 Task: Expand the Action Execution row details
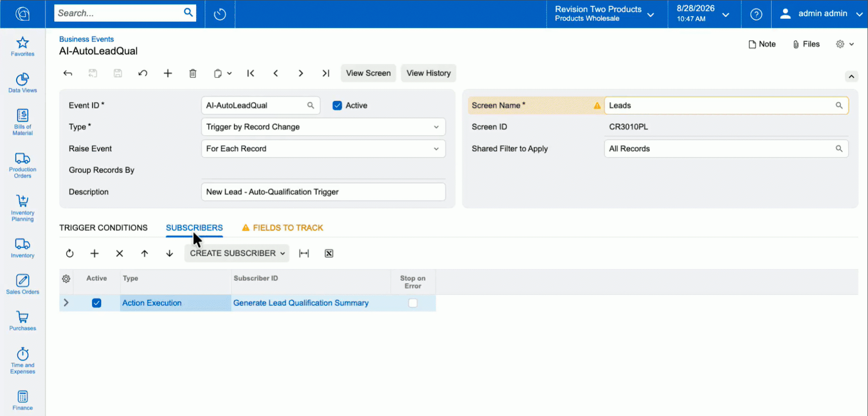pyautogui.click(x=66, y=303)
